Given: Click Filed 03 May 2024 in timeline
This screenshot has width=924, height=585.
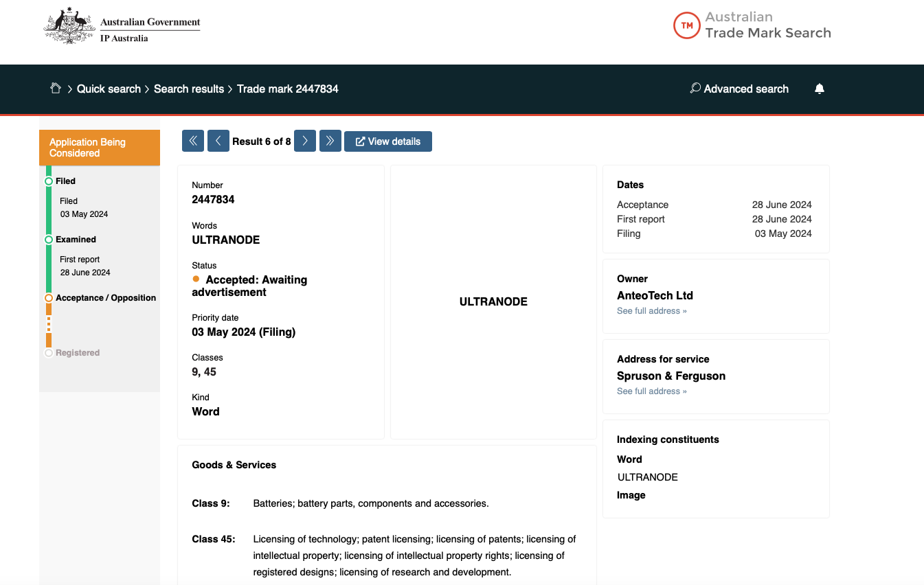Looking at the screenshot, I should 84,207.
